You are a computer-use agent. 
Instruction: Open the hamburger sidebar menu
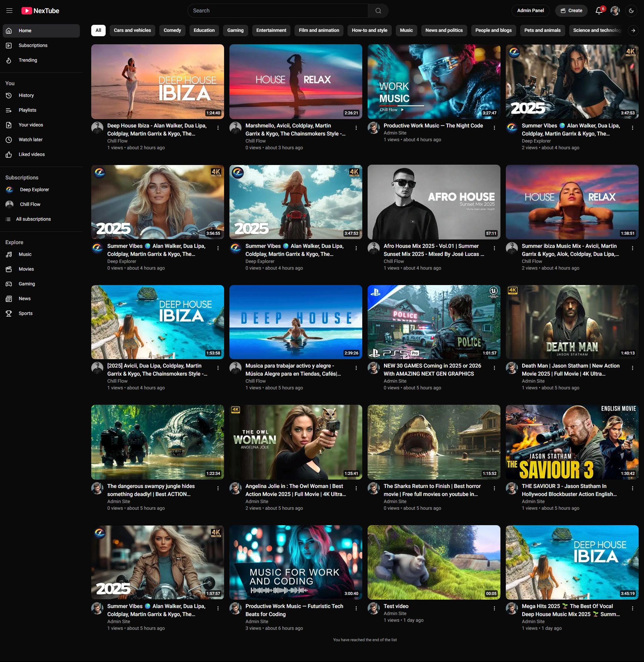(9, 10)
